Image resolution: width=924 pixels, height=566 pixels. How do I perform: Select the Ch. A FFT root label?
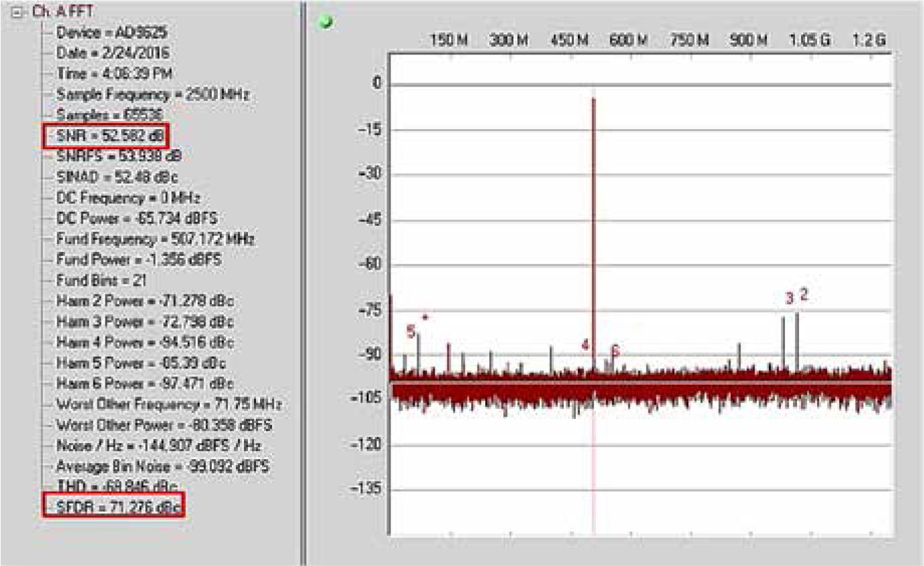(x=54, y=11)
